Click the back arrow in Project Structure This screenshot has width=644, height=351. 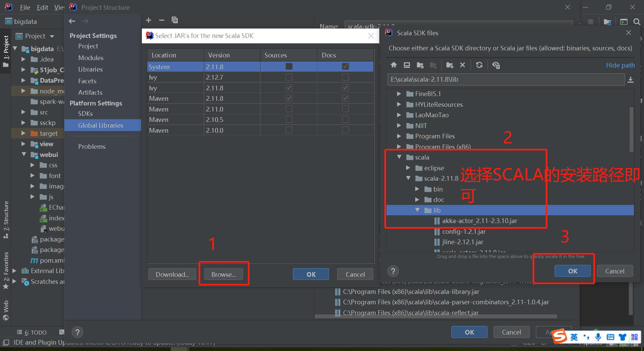pyautogui.click(x=72, y=21)
